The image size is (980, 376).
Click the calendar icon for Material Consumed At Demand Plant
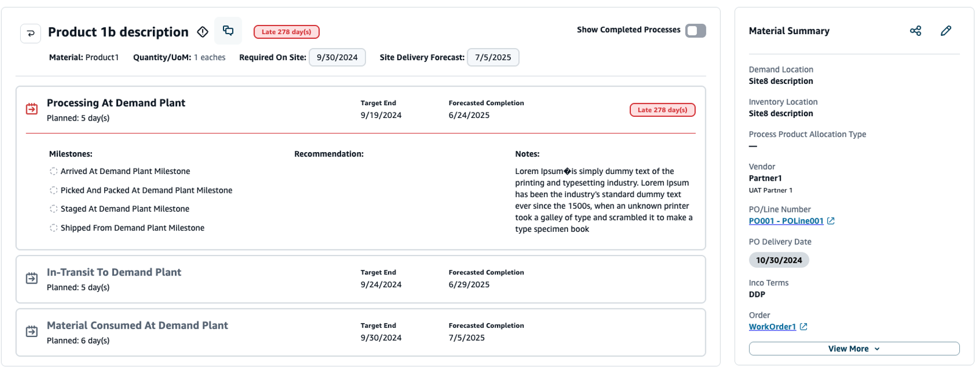(x=32, y=332)
